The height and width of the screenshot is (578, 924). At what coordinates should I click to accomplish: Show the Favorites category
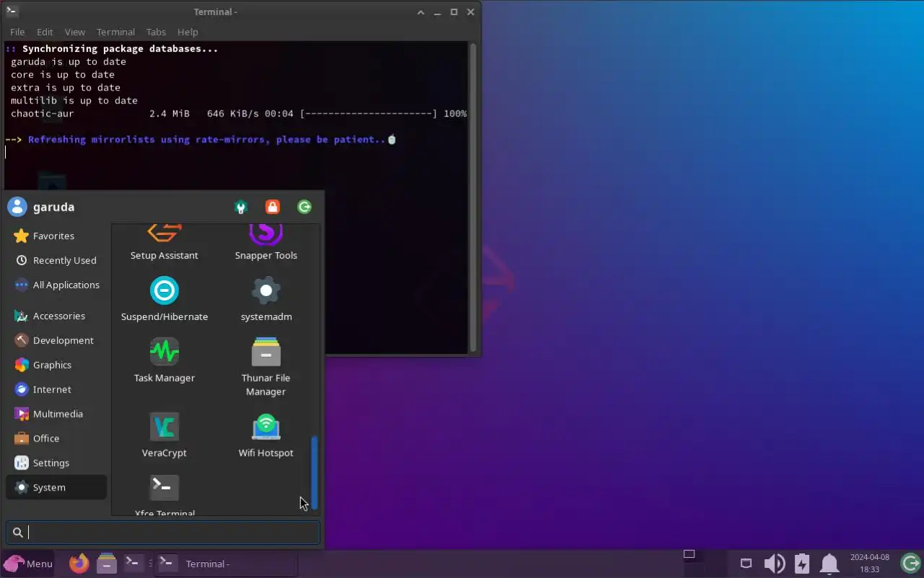pyautogui.click(x=56, y=236)
